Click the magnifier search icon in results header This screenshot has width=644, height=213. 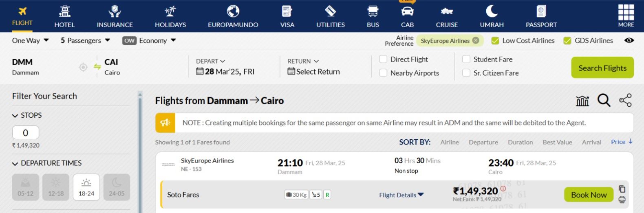point(604,100)
